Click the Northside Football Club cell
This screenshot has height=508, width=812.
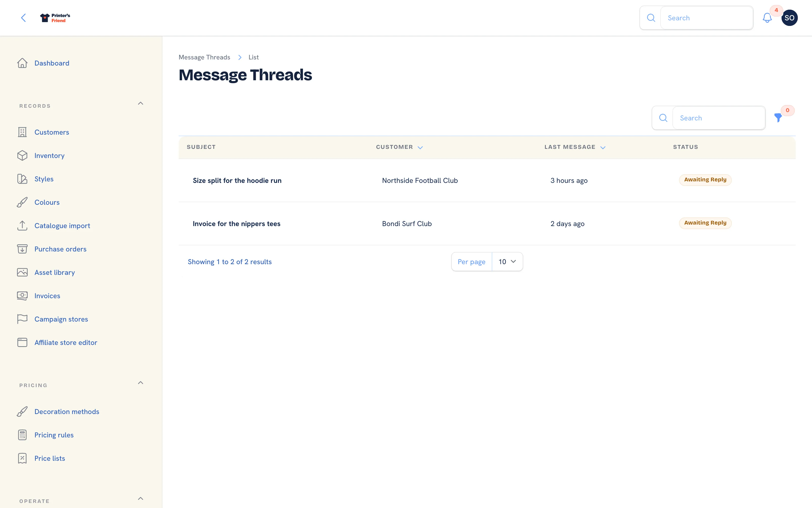point(420,180)
